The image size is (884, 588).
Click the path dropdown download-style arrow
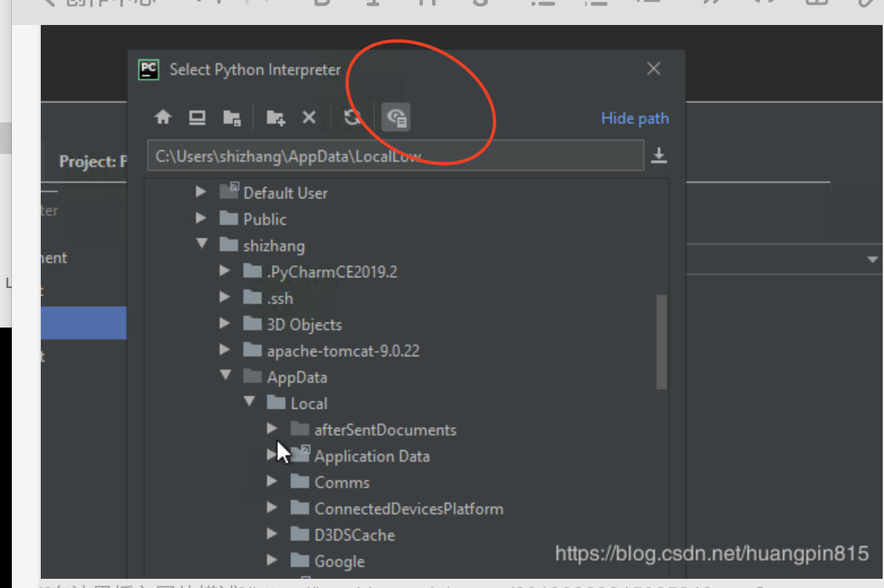pos(660,156)
